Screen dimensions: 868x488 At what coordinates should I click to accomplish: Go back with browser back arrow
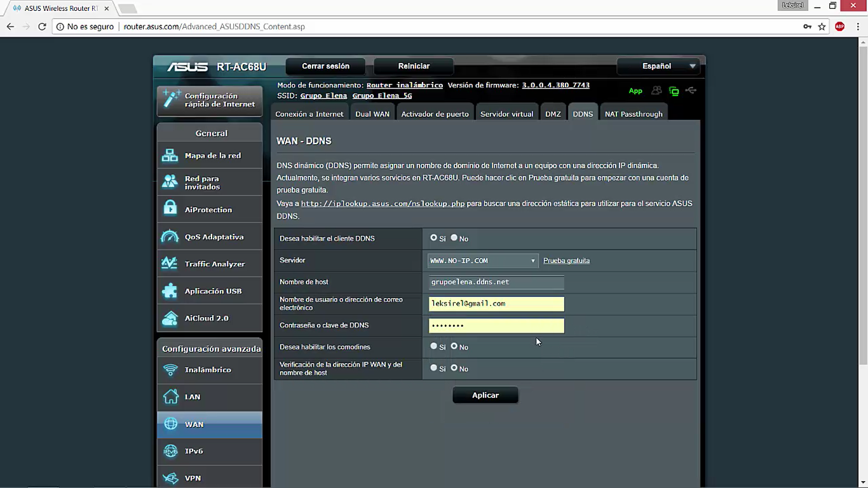[x=10, y=27]
